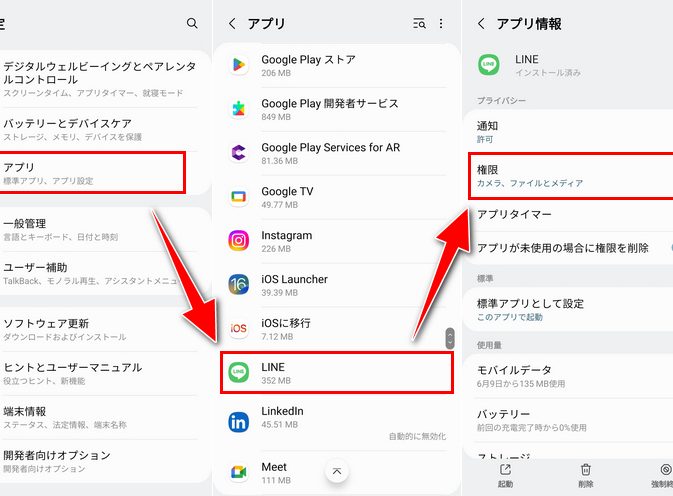The image size is (673, 496).
Task: Open ユーザー補助 settings
Action: click(100, 273)
